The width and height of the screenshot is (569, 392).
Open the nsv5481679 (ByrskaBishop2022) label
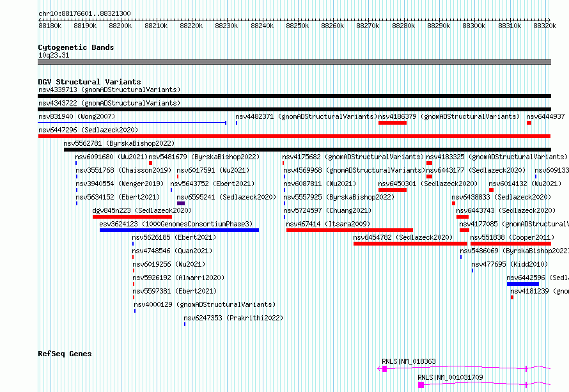[x=205, y=157]
